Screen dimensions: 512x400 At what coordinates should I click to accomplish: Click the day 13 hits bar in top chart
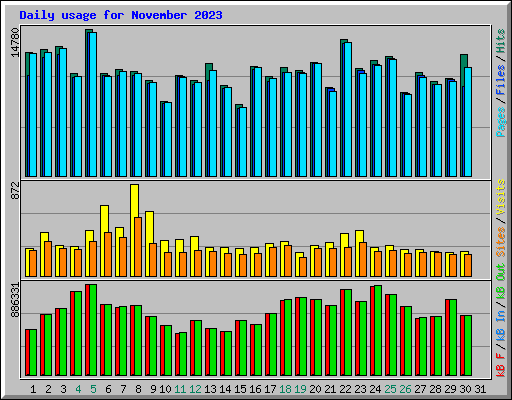pos(207,120)
